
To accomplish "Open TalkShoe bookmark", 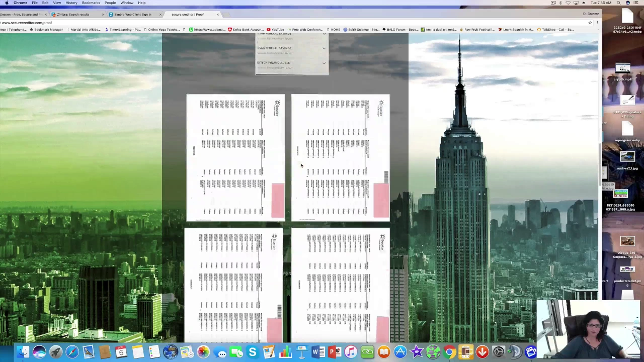I will click(555, 29).
